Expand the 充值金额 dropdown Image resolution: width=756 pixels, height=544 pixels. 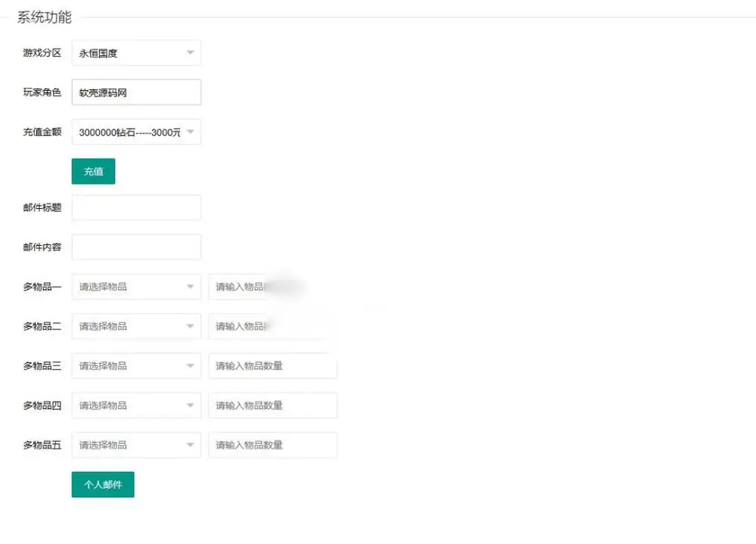point(136,132)
